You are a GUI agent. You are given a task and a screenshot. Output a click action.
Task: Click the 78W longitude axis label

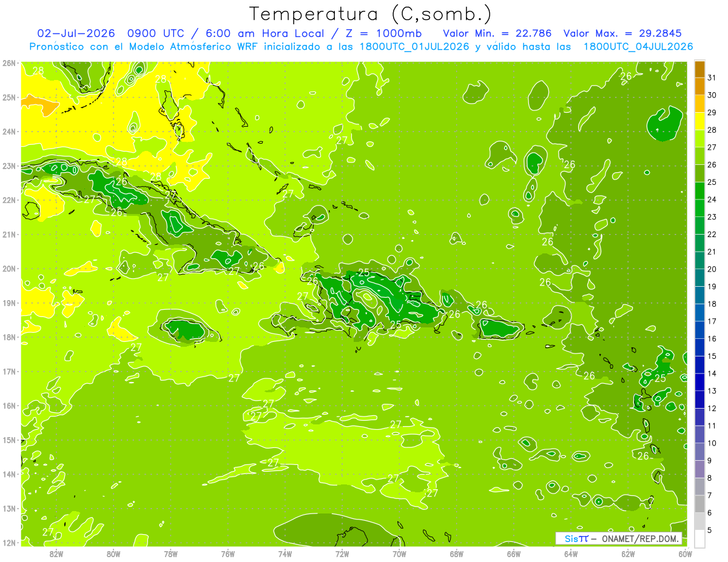point(170,553)
